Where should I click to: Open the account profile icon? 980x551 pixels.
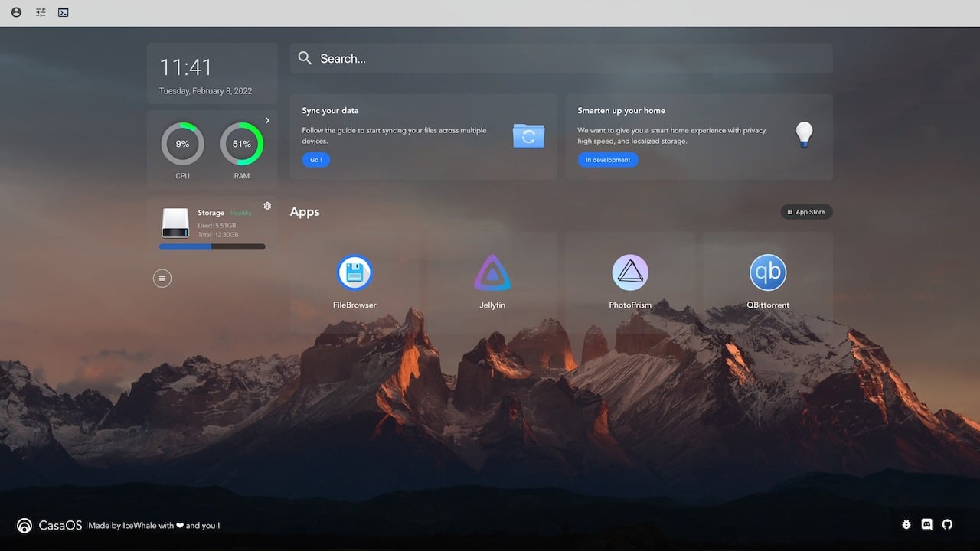tap(17, 12)
